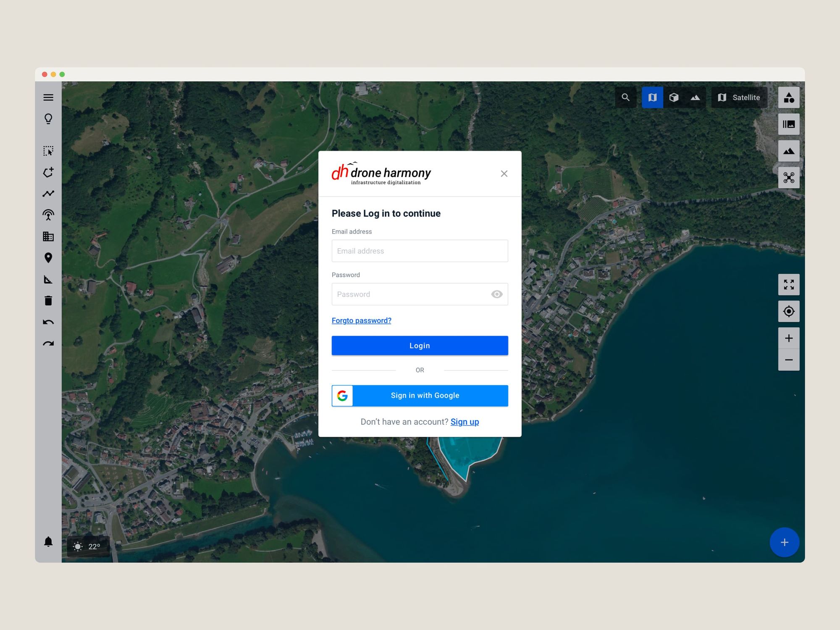Pick the location pin marker tool

click(x=48, y=258)
